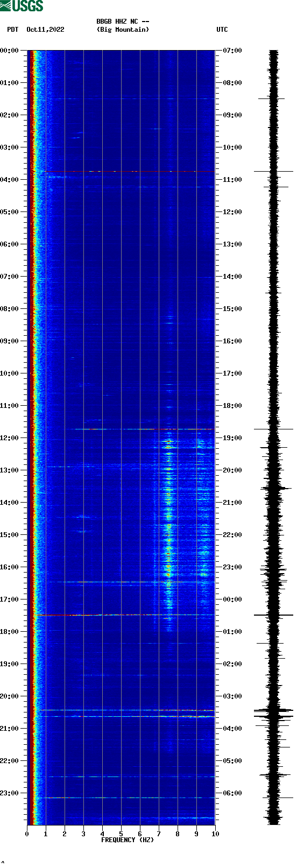
Task: Click the USGS logo
Action: tap(22, 6)
